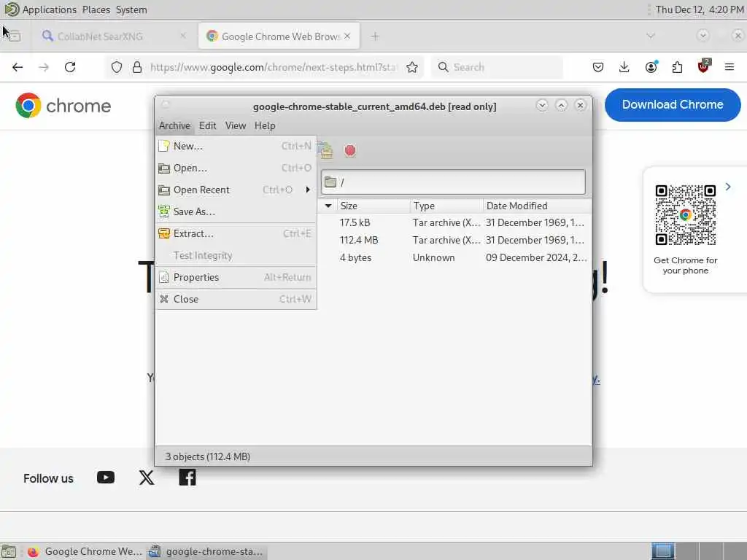Open the Places menu
The height and width of the screenshot is (560, 747).
tap(96, 9)
